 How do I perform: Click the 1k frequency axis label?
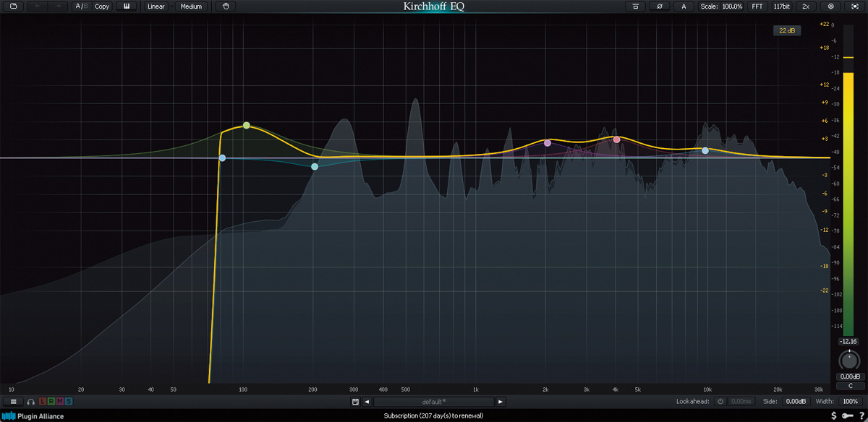pos(475,389)
